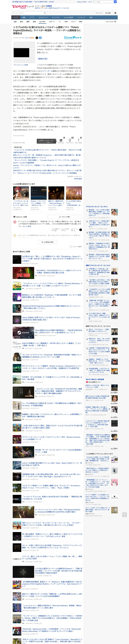
Task: Click the フリーゲーム inline link in article text
Action: (47, 71)
